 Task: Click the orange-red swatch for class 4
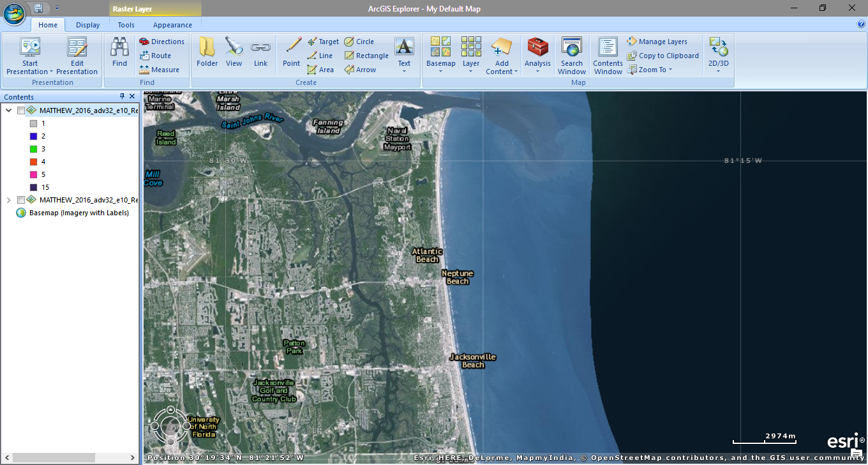pos(34,162)
